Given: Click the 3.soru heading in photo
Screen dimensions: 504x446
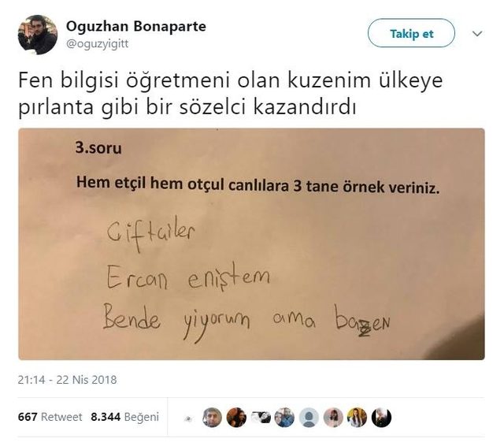Looking at the screenshot, I should point(98,148).
